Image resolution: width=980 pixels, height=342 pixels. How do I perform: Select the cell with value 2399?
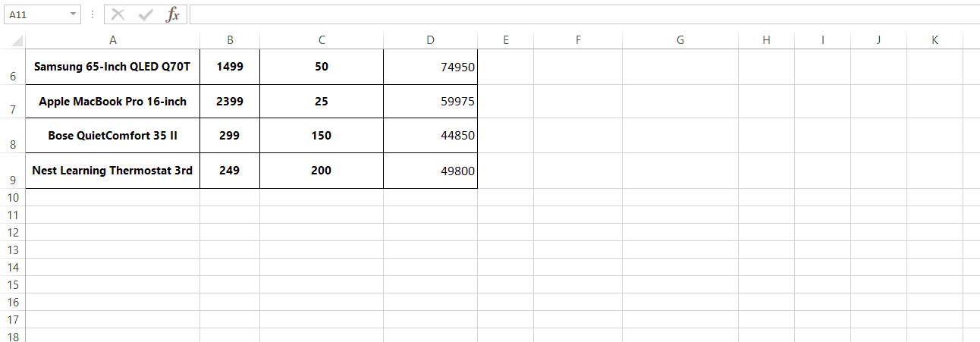pos(230,102)
